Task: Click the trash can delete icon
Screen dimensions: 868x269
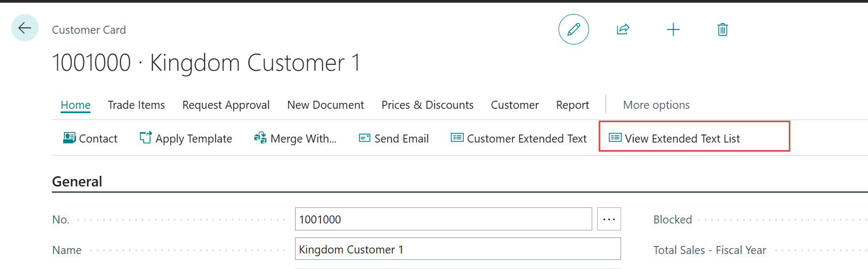Action: point(722,29)
